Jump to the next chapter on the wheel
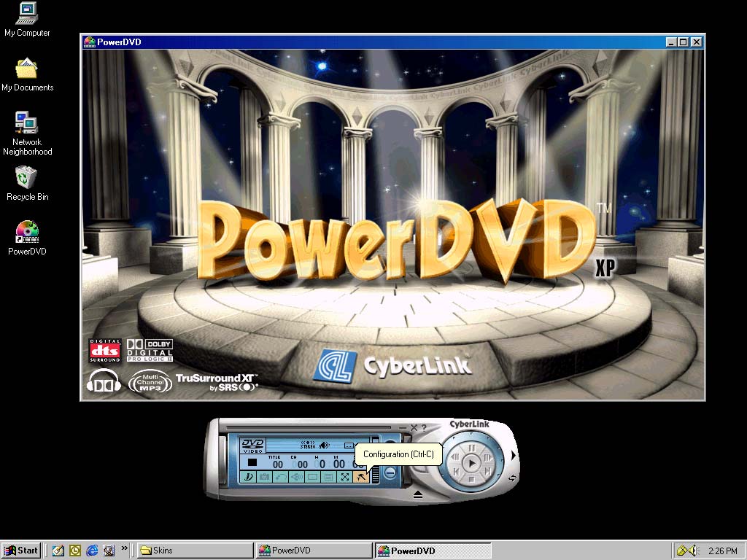The width and height of the screenshot is (747, 560). point(487,472)
